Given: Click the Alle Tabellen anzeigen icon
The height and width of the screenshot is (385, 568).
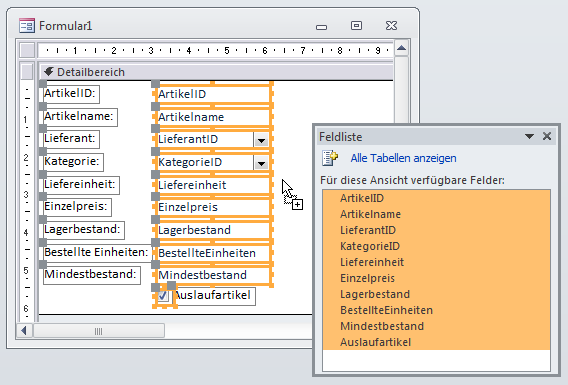Looking at the screenshot, I should [330, 158].
